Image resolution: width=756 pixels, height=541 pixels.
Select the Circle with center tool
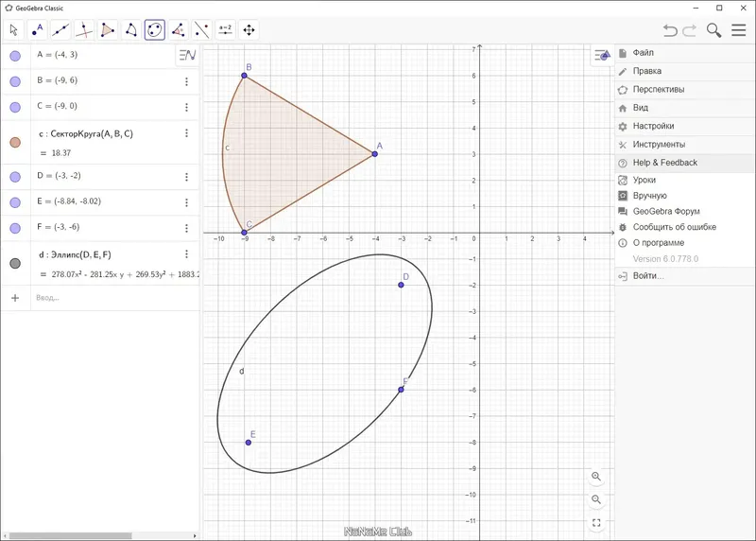pyautogui.click(x=131, y=30)
